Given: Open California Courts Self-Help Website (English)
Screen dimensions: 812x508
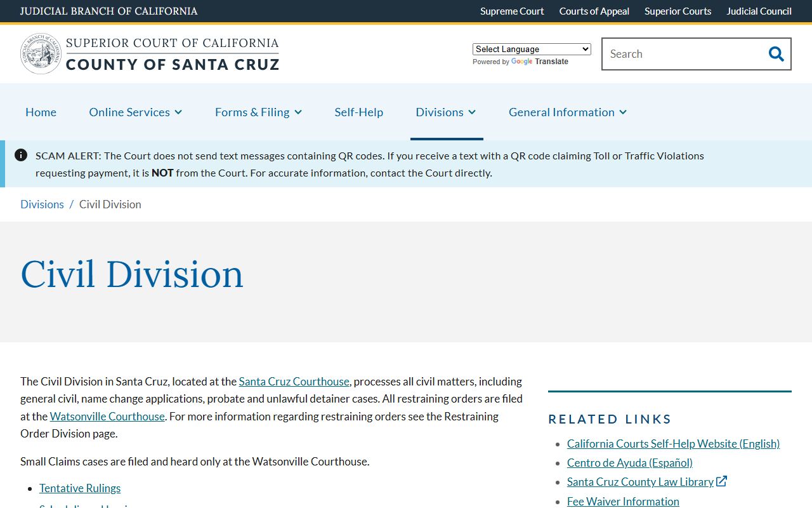Looking at the screenshot, I should pos(673,443).
